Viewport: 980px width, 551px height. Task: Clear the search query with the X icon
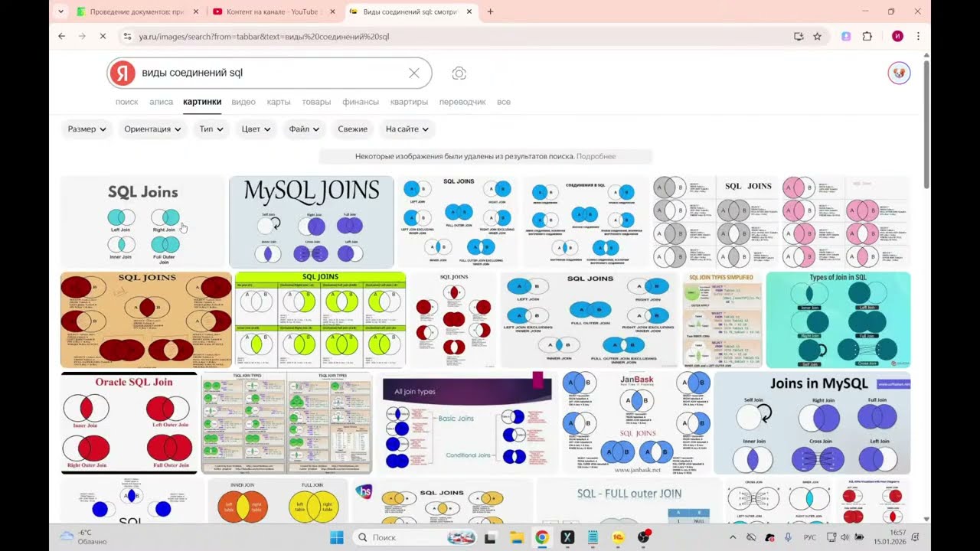[414, 73]
